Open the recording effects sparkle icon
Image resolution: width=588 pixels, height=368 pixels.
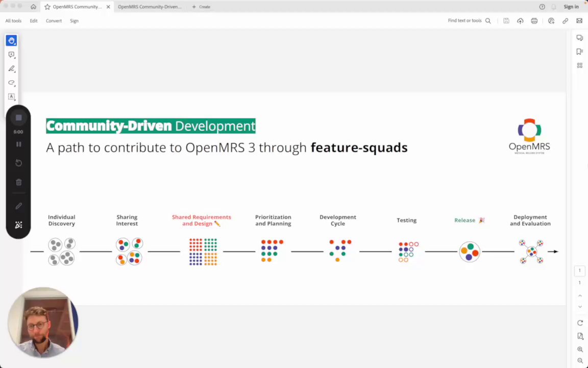[18, 225]
